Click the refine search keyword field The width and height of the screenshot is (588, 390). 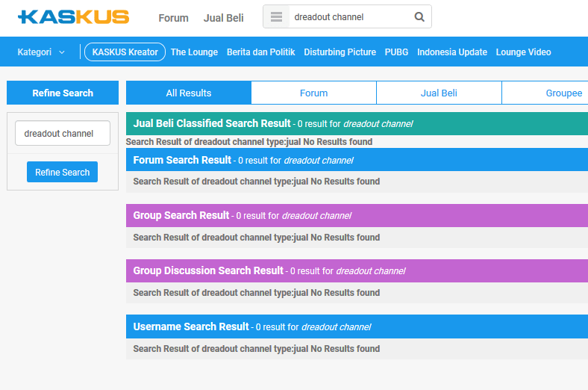[x=63, y=133]
